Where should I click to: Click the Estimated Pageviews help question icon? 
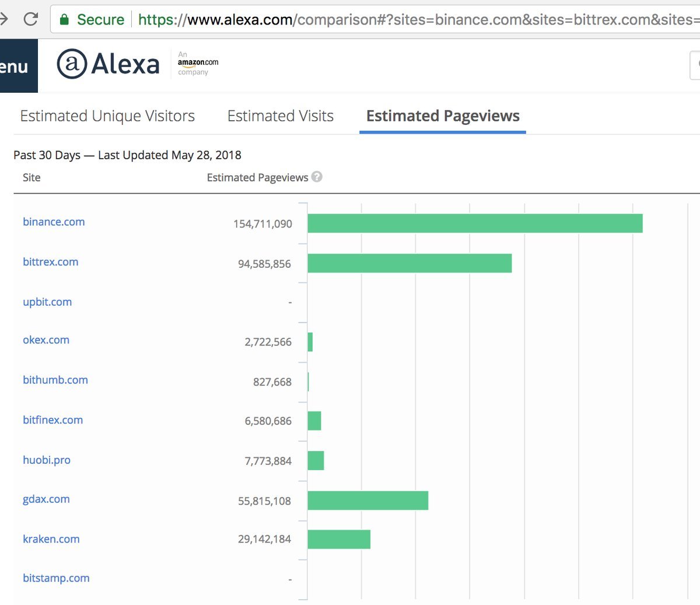point(317,177)
